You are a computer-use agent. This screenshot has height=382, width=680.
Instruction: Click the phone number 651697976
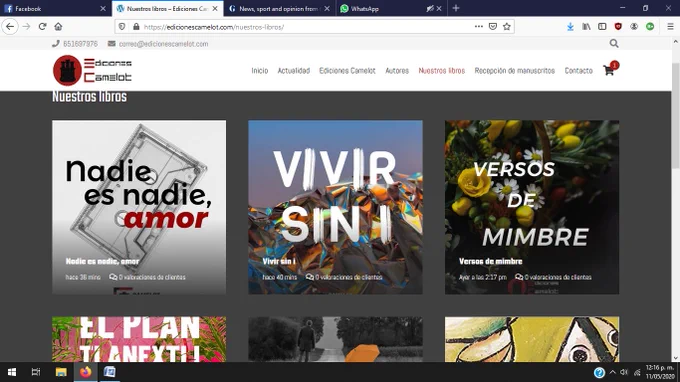pos(80,44)
